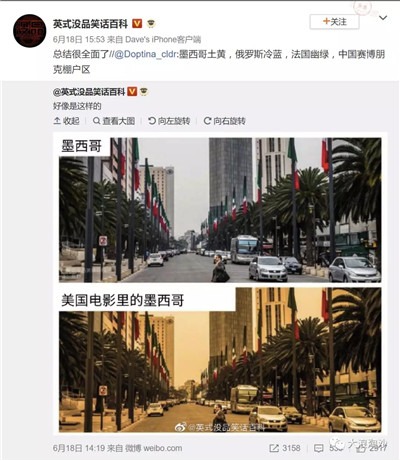Click the repost icon showing 3158
This screenshot has height=461, width=400.
(274, 448)
